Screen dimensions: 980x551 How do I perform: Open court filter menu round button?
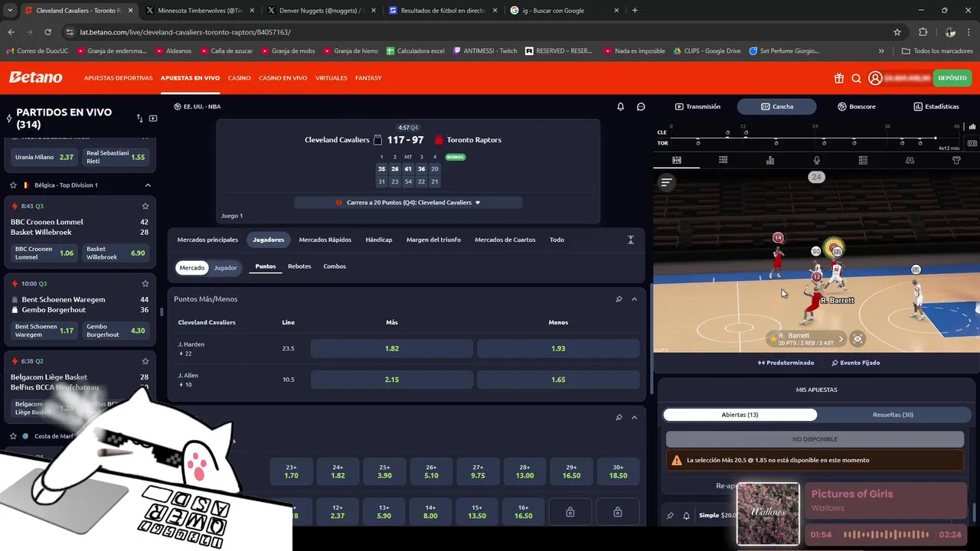point(666,182)
